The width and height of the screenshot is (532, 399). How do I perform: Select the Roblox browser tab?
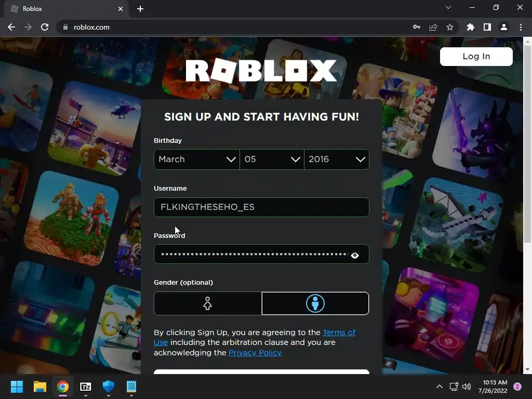(67, 9)
